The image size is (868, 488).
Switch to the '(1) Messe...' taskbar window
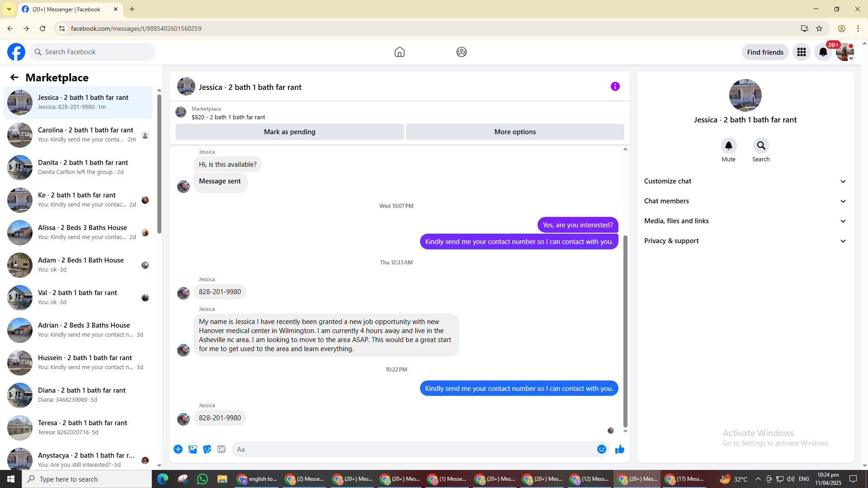pyautogui.click(x=447, y=479)
